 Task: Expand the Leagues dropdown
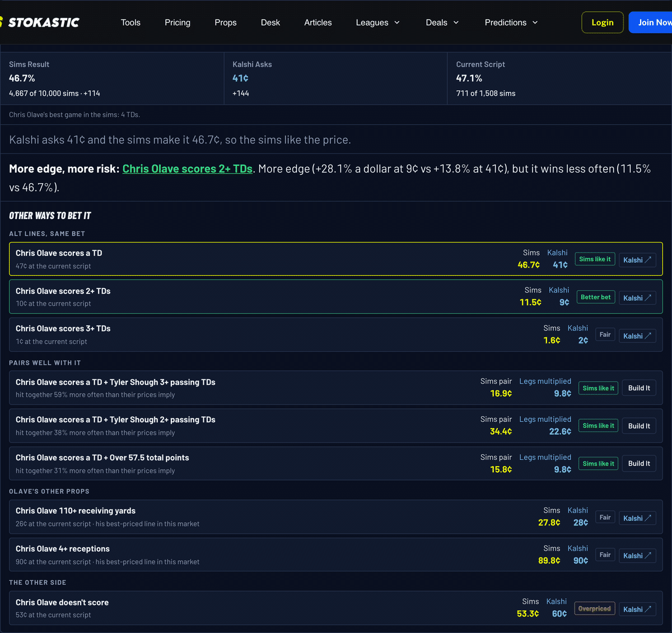click(x=378, y=22)
